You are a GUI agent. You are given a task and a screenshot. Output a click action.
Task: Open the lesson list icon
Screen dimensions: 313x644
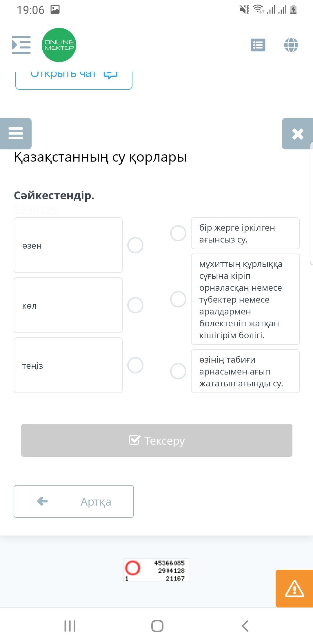coord(258,45)
